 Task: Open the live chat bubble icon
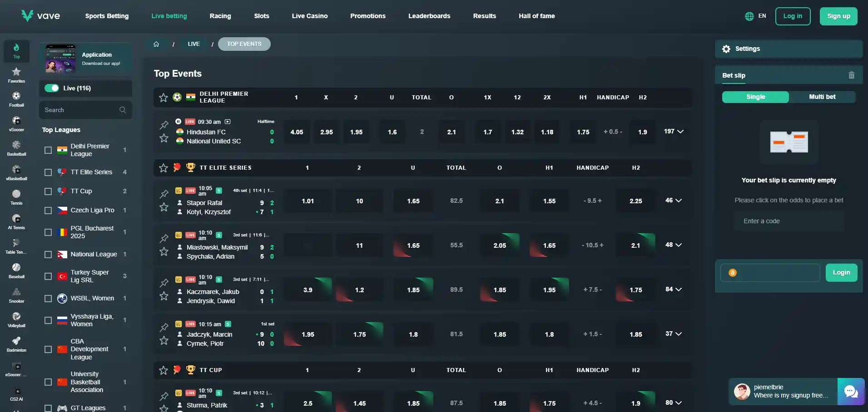(x=851, y=391)
